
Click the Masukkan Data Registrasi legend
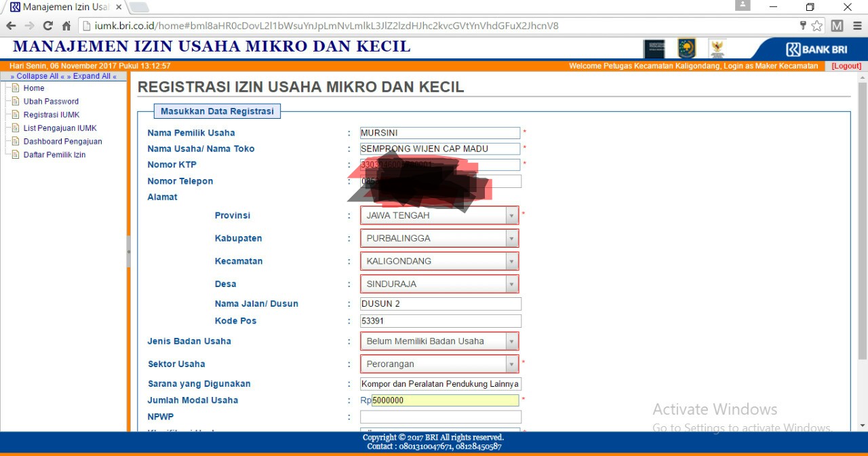click(217, 111)
